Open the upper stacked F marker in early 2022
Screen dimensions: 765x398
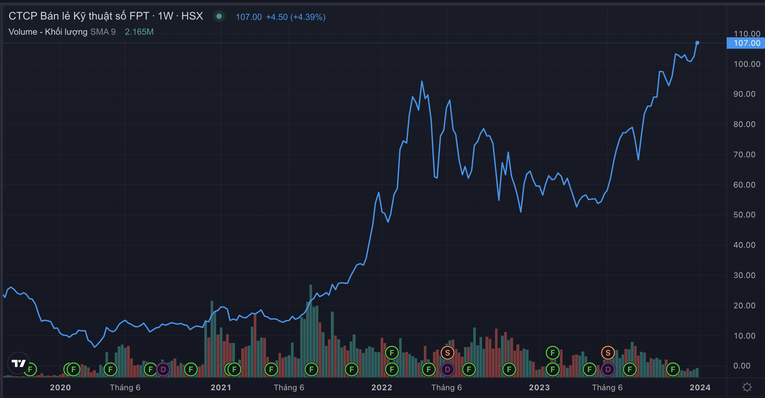pos(391,353)
